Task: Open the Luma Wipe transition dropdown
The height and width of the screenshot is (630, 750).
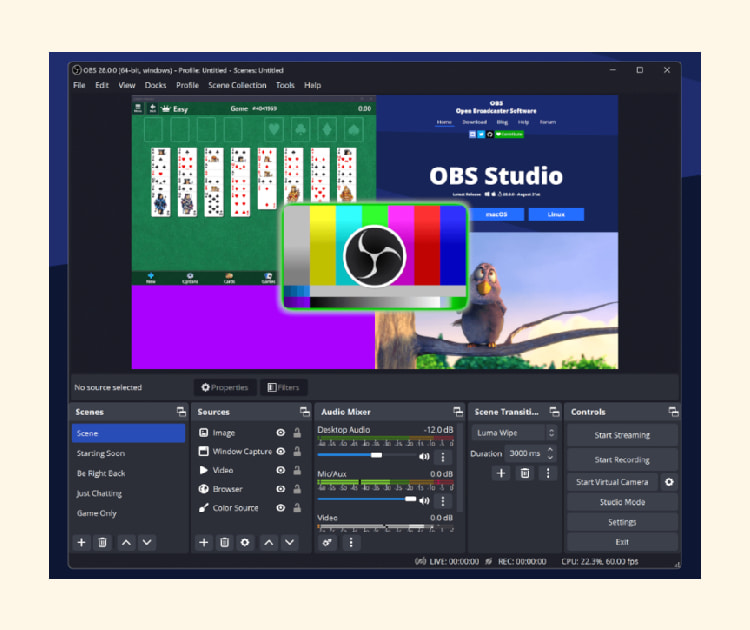Action: (514, 433)
